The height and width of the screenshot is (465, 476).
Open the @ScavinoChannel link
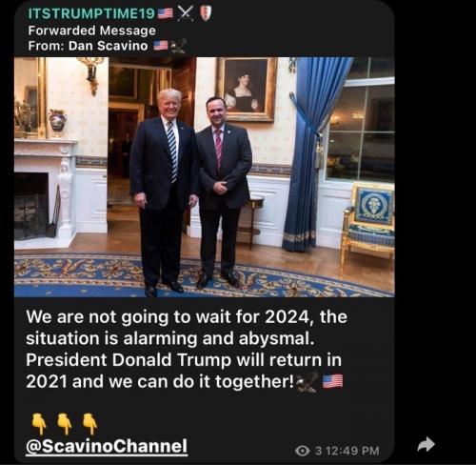pos(107,446)
